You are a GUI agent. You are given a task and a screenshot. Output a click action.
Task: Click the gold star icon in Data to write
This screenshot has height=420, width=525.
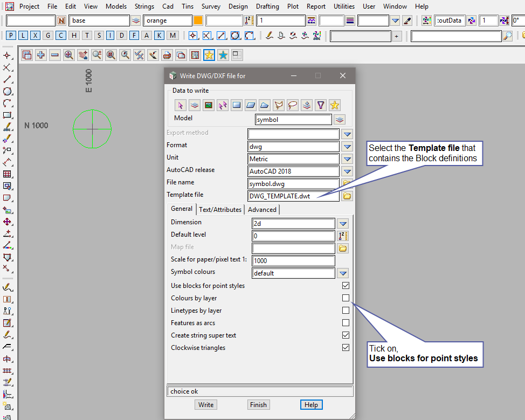pos(335,105)
